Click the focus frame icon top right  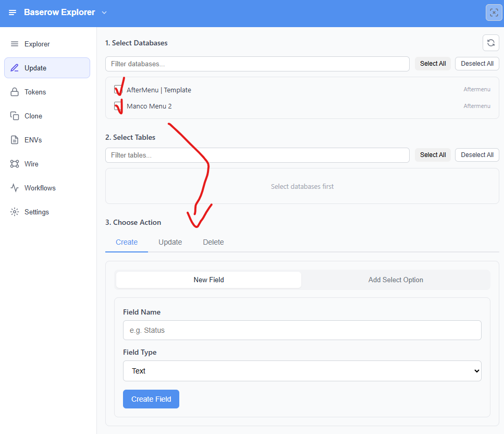494,13
